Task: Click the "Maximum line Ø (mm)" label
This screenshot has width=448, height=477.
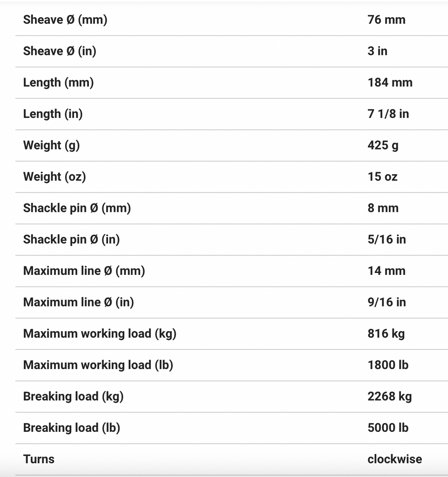Action: tap(84, 271)
